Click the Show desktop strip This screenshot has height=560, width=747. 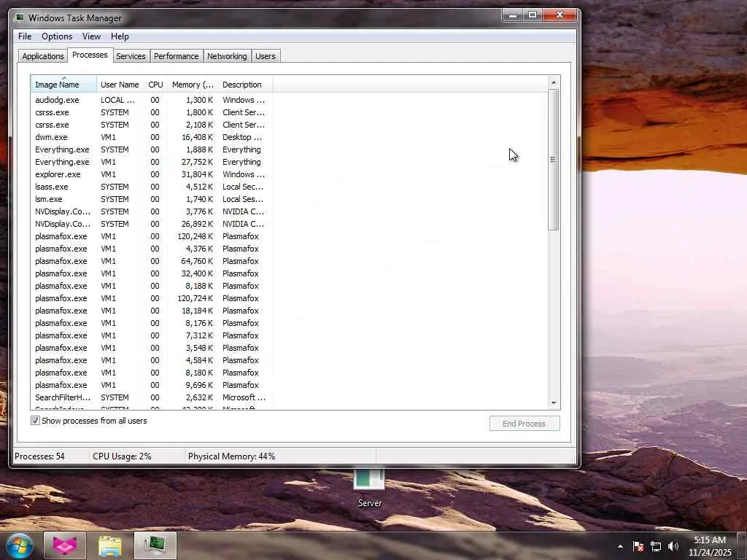[x=743, y=545]
